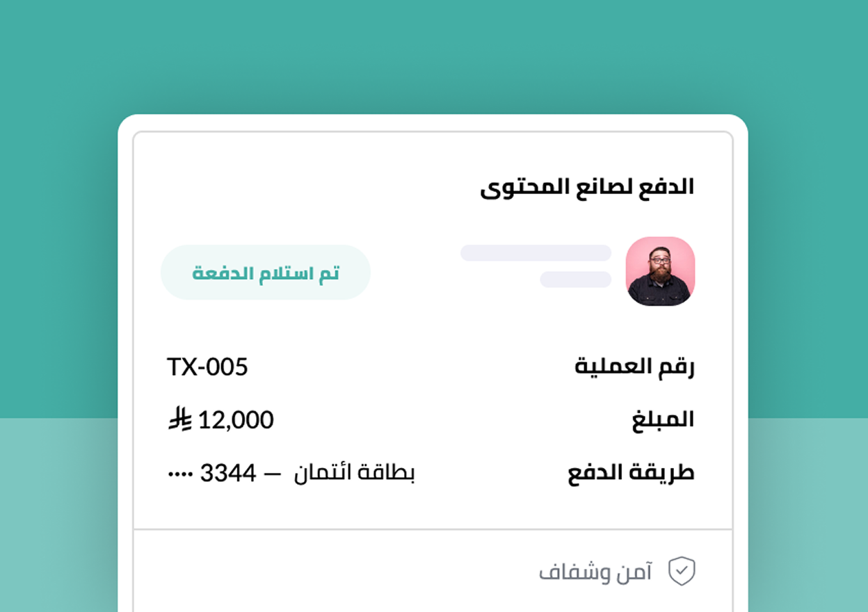Click the card ending number 3344
Screen dimensions: 868x612
pyautogui.click(x=228, y=474)
